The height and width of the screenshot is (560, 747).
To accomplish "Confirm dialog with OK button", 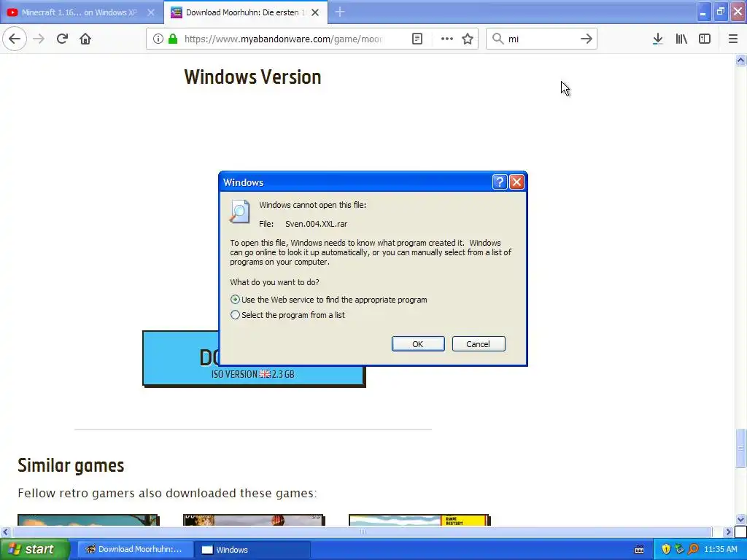I will coord(418,344).
